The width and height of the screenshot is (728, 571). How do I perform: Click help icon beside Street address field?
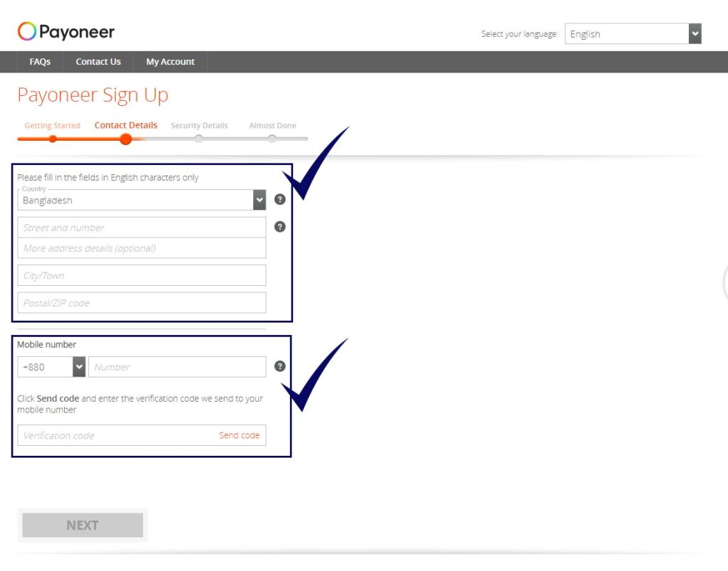coord(280,227)
